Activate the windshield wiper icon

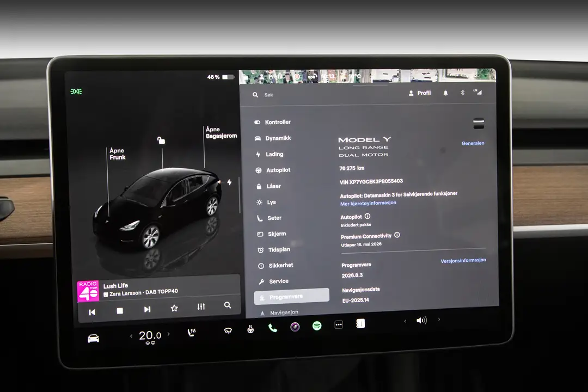(228, 330)
